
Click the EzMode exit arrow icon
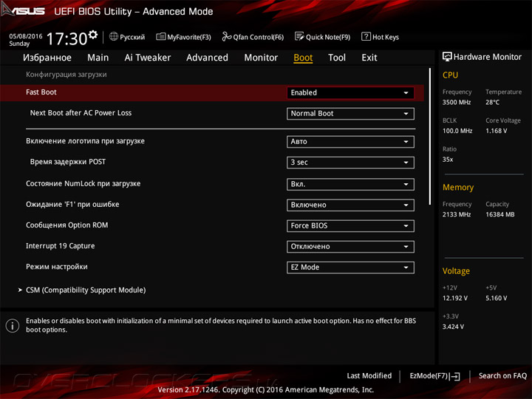(x=455, y=376)
